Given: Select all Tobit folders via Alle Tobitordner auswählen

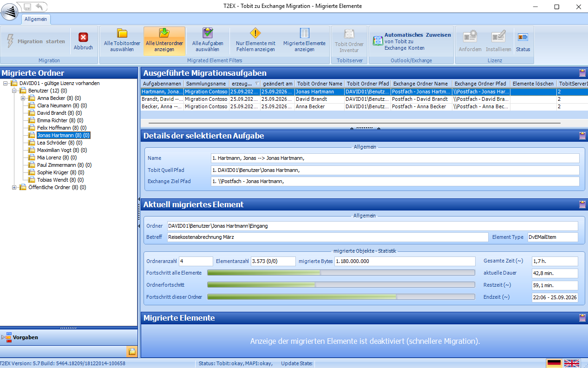Looking at the screenshot, I should pyautogui.click(x=122, y=40).
